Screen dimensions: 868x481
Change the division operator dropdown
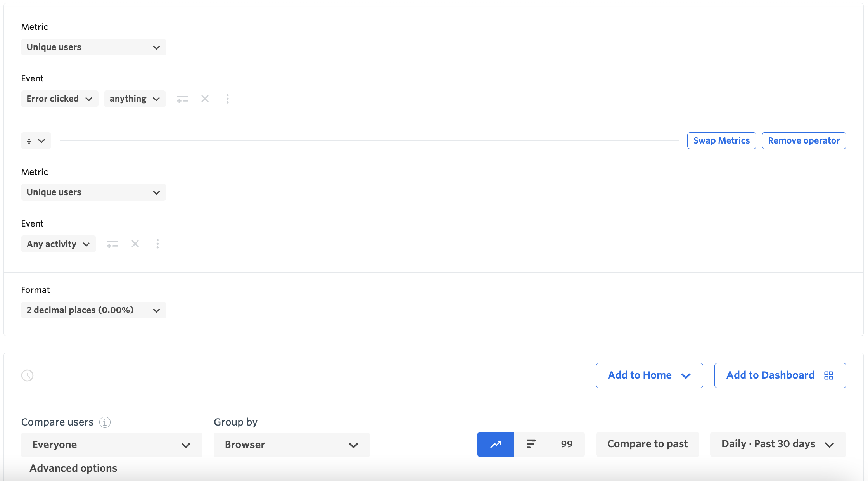[x=36, y=141]
